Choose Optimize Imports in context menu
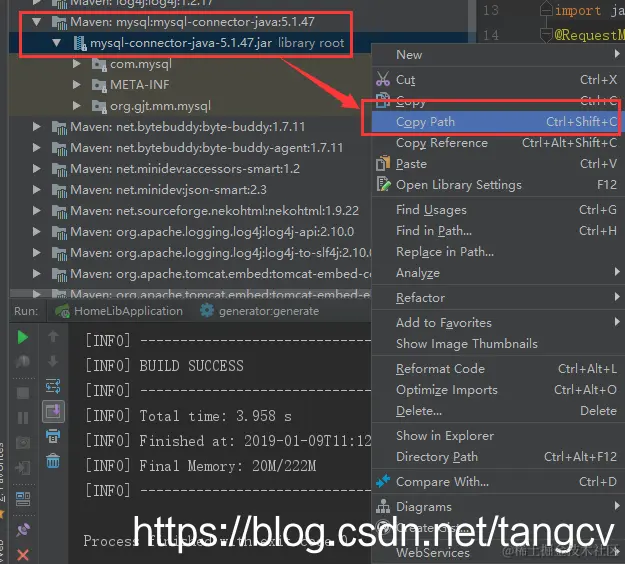 click(x=498, y=390)
